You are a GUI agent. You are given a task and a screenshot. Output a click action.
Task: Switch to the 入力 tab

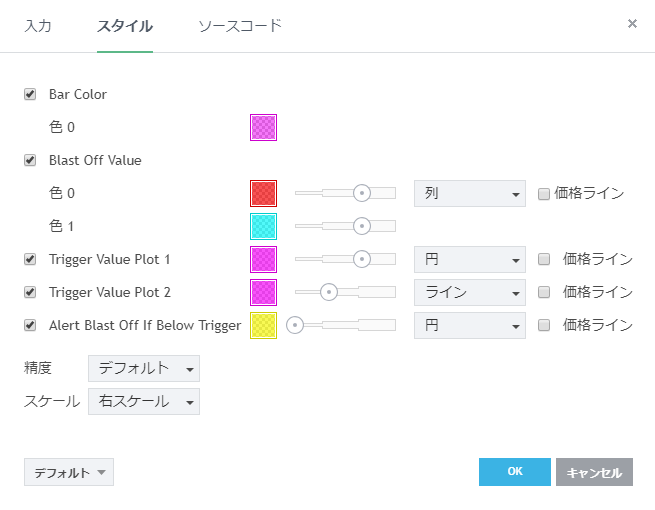pyautogui.click(x=38, y=26)
